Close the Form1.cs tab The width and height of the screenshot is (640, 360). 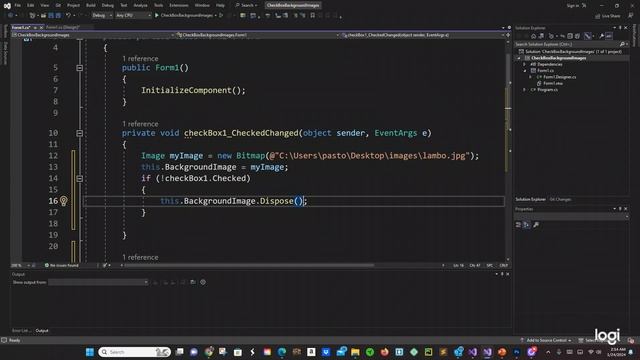click(x=41, y=27)
